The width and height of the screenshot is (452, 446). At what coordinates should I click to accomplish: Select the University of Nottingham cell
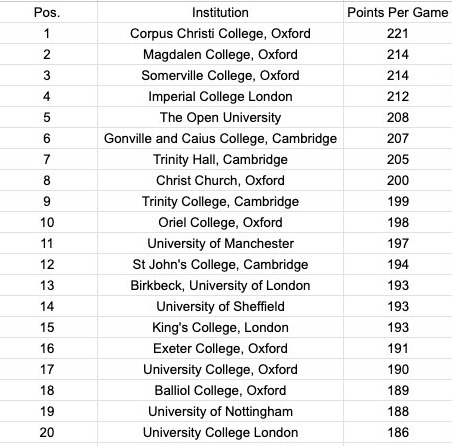220,411
